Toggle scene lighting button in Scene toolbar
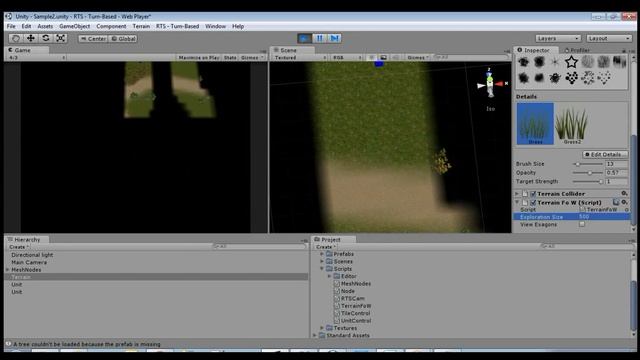 (371, 58)
